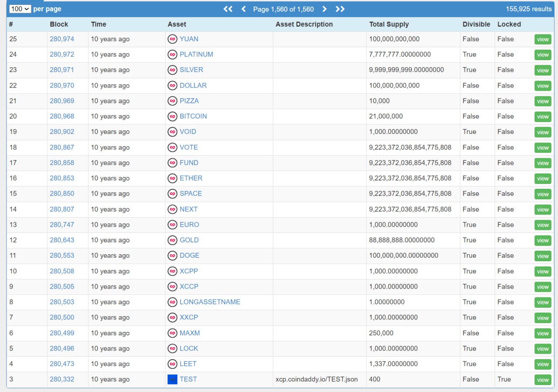558x392 pixels.
Task: Click the PLATINUM asset icon
Action: tap(173, 55)
